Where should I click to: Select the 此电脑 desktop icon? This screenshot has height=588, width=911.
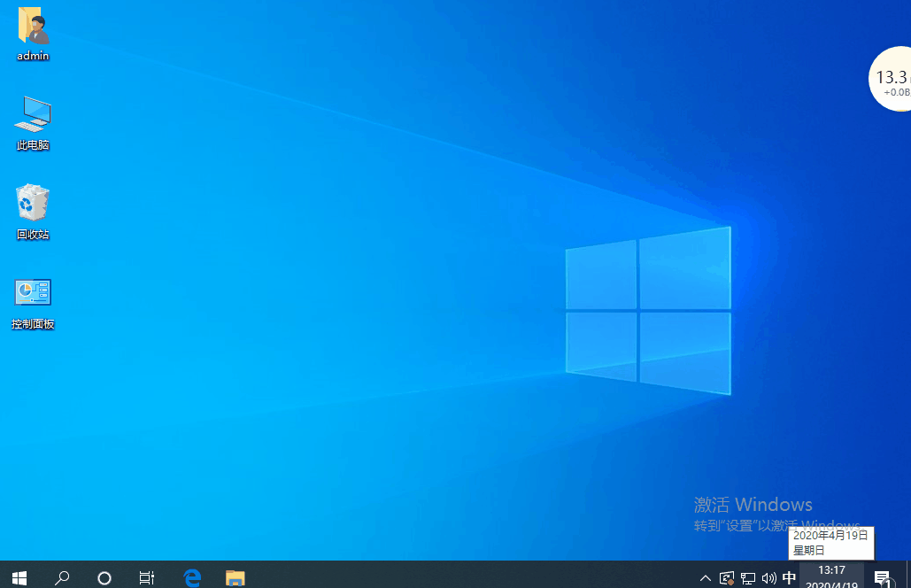(x=33, y=114)
